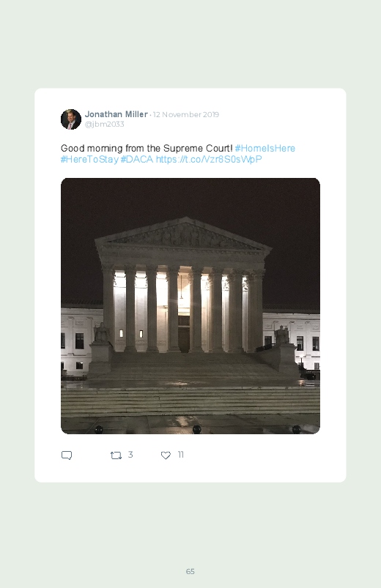The height and width of the screenshot is (588, 381).
Task: Click the 12 November 2019 date
Action: pyautogui.click(x=186, y=114)
